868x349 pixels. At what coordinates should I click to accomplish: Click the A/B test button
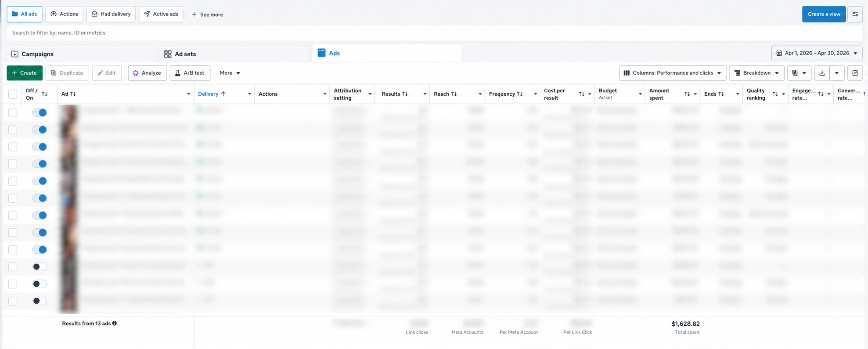click(190, 73)
